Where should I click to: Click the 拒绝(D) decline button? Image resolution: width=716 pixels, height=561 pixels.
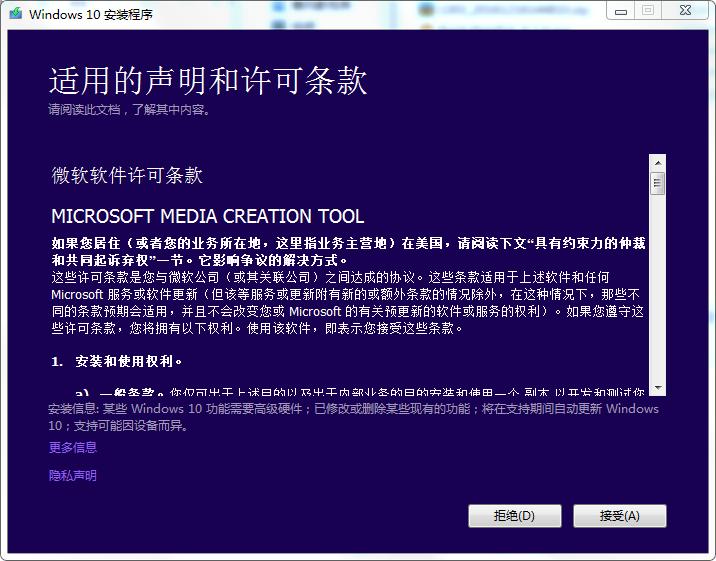[x=515, y=516]
